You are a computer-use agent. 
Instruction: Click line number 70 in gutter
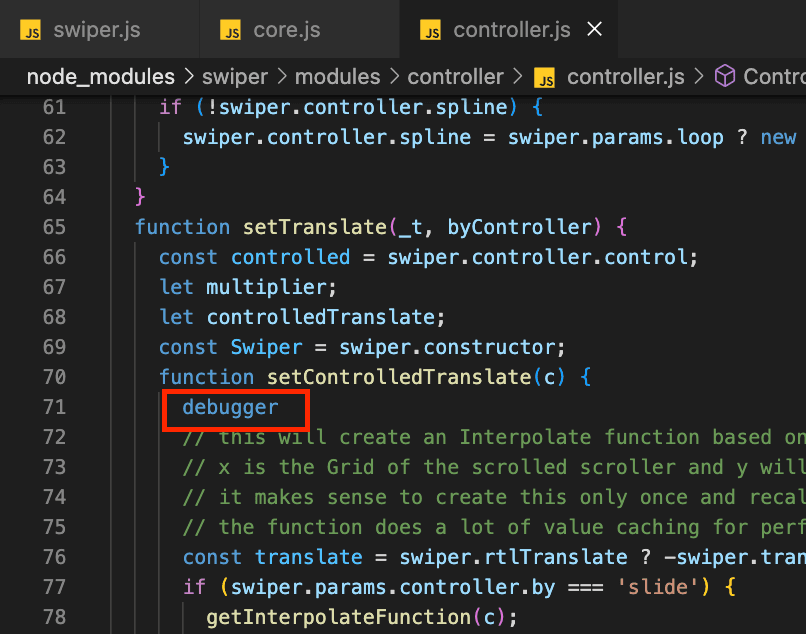tap(54, 377)
